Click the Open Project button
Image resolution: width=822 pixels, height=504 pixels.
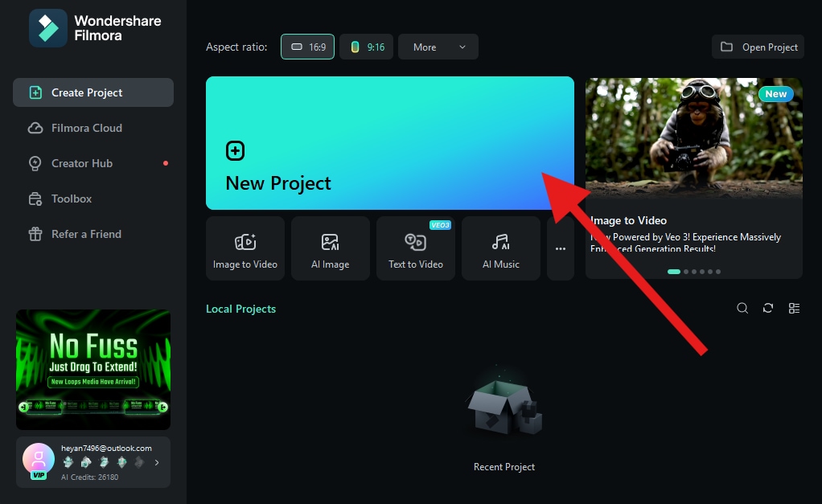(757, 47)
